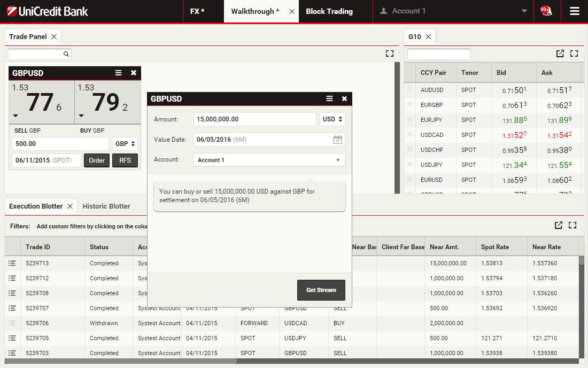
Task: Expand the Account 1 header dropdown
Action: tap(524, 11)
